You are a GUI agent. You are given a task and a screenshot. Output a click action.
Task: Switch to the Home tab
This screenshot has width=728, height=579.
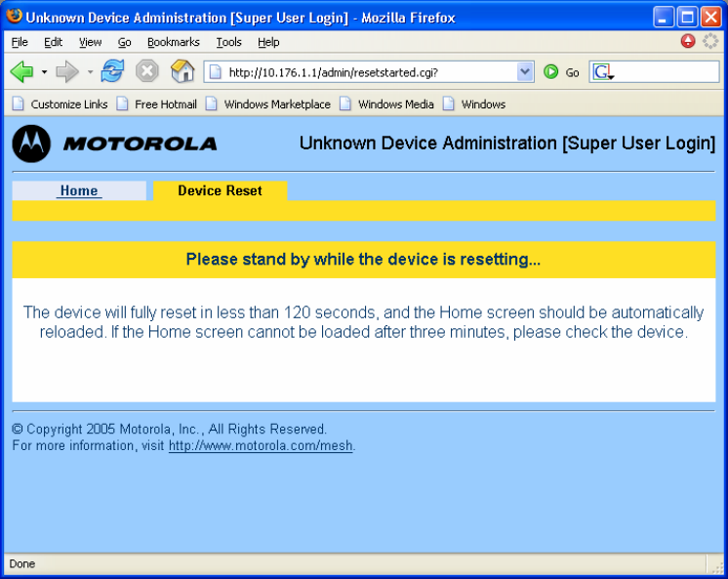pyautogui.click(x=79, y=190)
